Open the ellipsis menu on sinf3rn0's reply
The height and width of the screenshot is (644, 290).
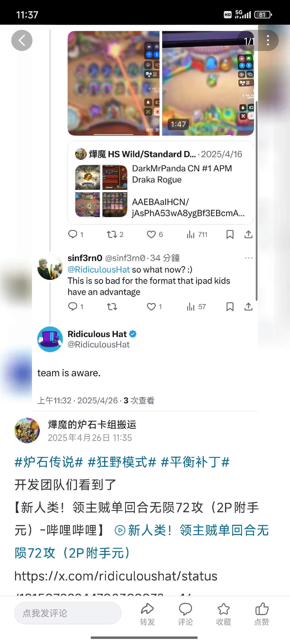tap(249, 258)
